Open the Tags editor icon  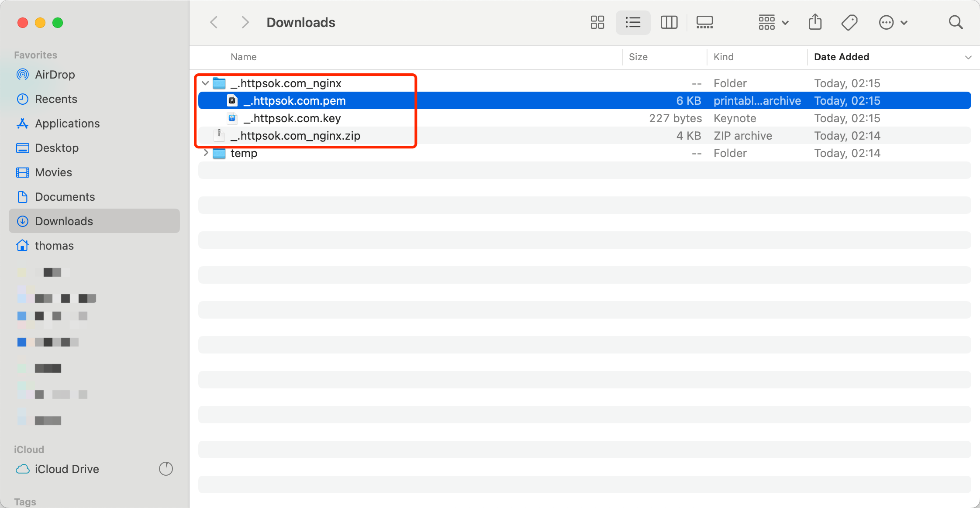point(849,22)
